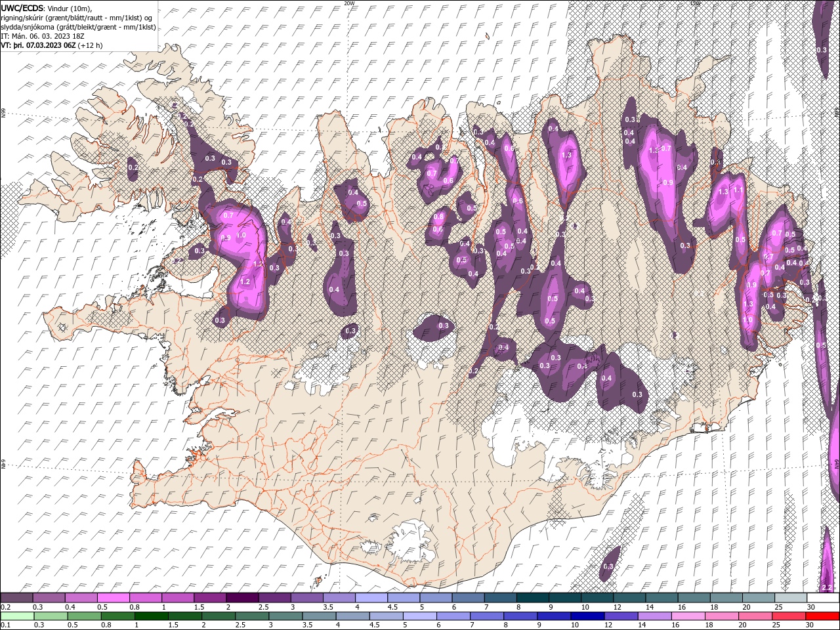Pick the dark purple 0.2–0.3 swatch, upper legend

pyautogui.click(x=17, y=598)
